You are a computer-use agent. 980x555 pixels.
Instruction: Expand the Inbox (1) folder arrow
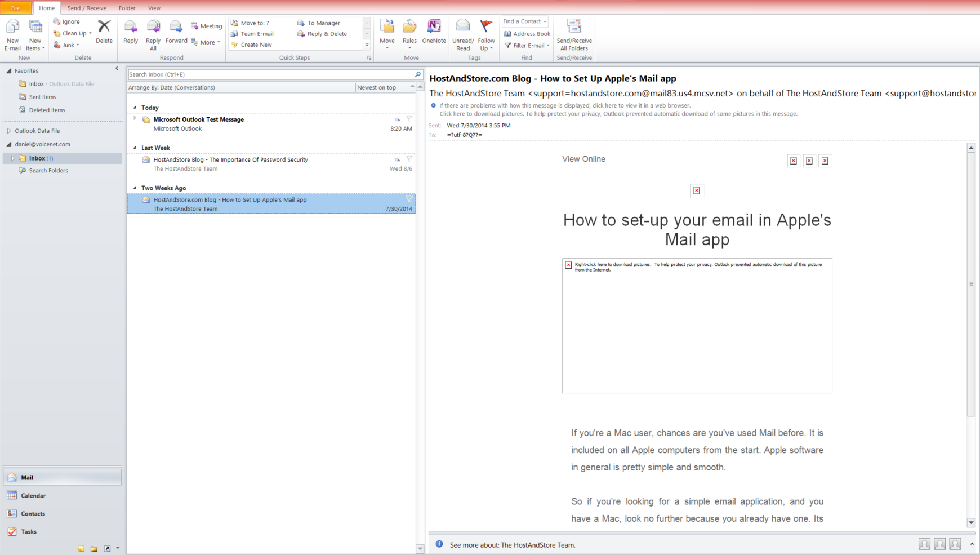12,158
